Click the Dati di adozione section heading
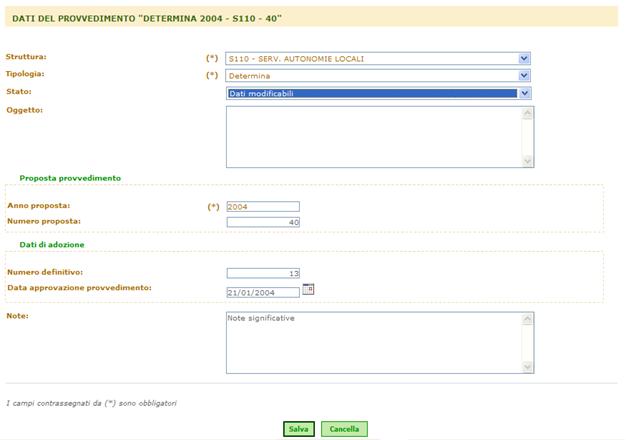The image size is (626, 440). point(52,244)
